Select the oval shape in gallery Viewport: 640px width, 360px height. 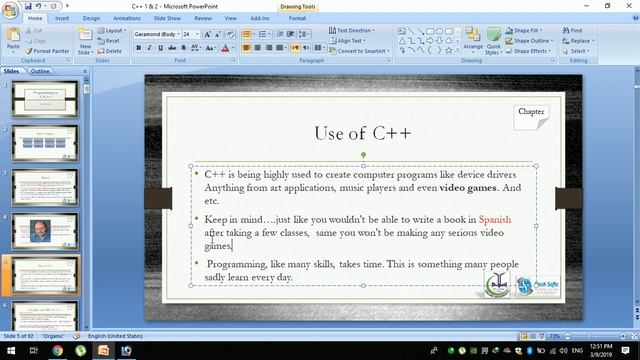pyautogui.click(x=439, y=31)
